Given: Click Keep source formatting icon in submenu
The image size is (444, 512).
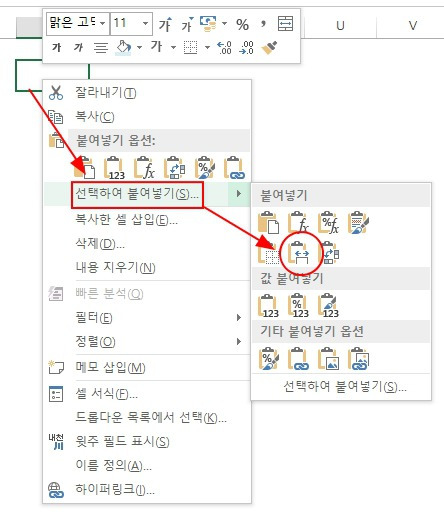Looking at the screenshot, I should click(359, 222).
